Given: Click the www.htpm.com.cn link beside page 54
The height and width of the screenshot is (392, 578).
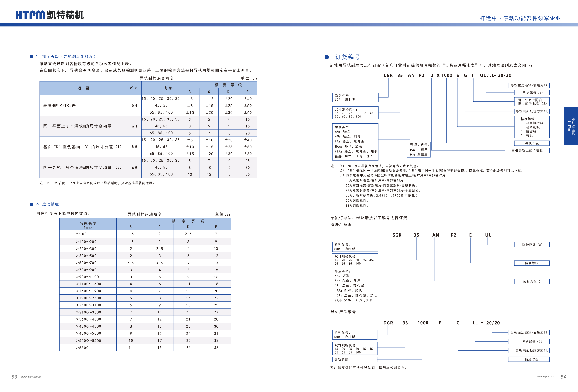Looking at the screenshot, I should click(547, 376).
